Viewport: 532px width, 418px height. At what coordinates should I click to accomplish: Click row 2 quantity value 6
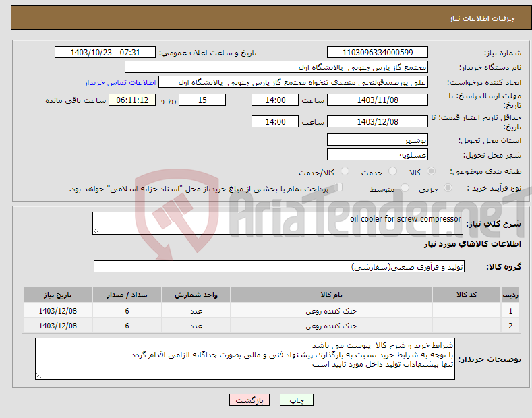click(x=127, y=326)
